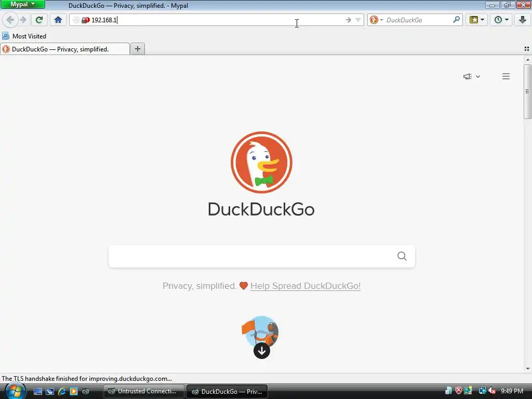This screenshot has height=399, width=532.
Task: Open the bookmarks menu button
Action: click(x=477, y=20)
